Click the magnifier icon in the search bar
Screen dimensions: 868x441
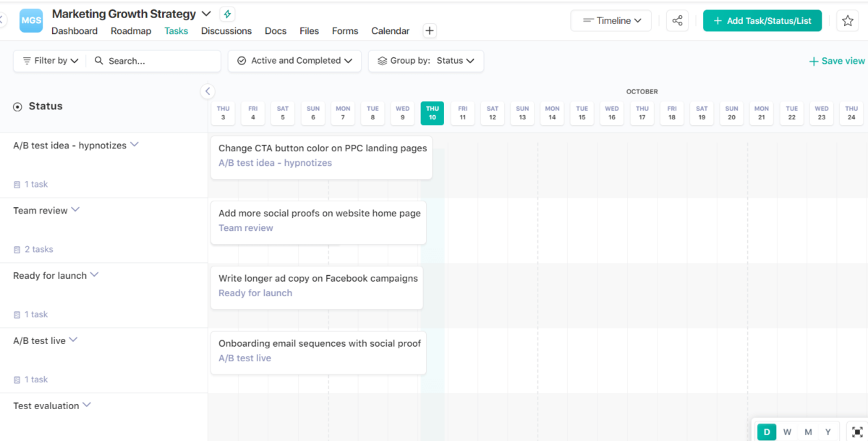[x=98, y=61]
